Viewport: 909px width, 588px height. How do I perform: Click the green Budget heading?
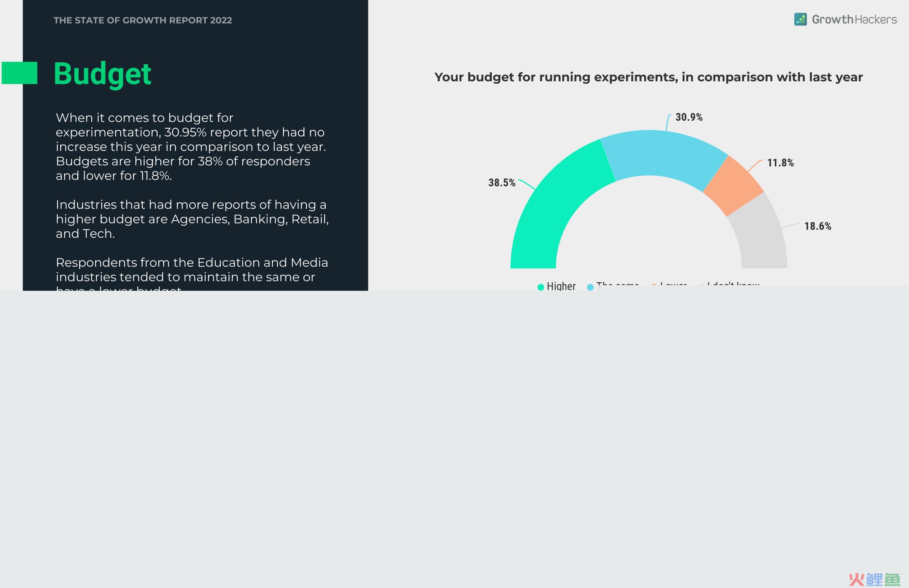(102, 74)
